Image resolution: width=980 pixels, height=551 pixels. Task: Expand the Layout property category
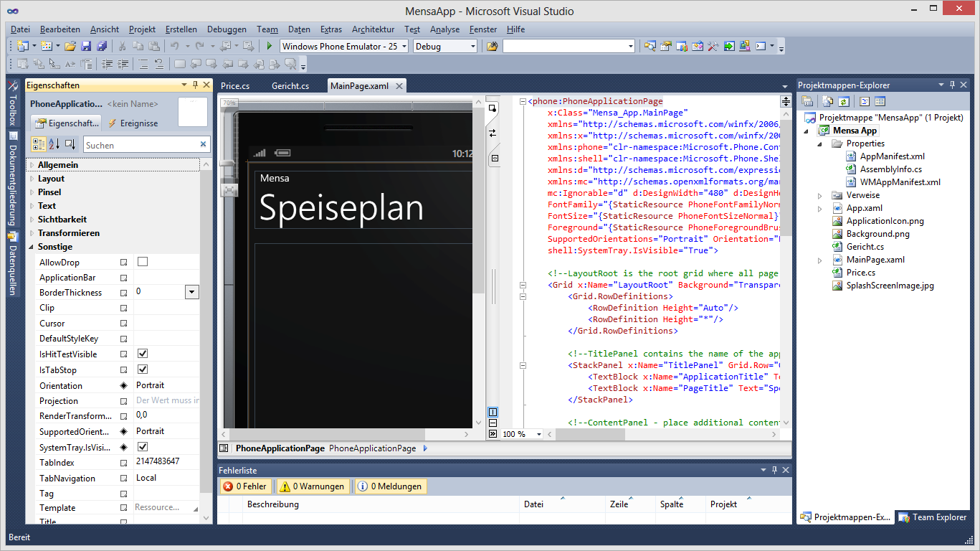32,179
